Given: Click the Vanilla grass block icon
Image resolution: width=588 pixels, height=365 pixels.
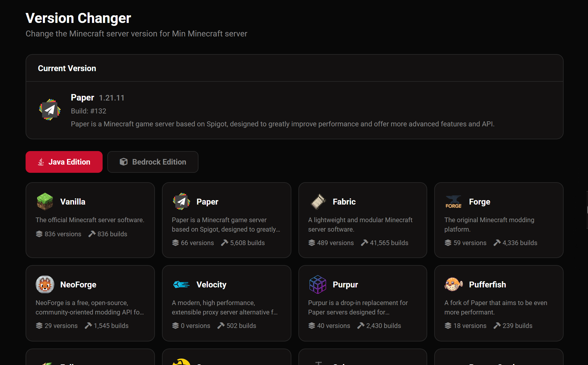Looking at the screenshot, I should click(45, 202).
